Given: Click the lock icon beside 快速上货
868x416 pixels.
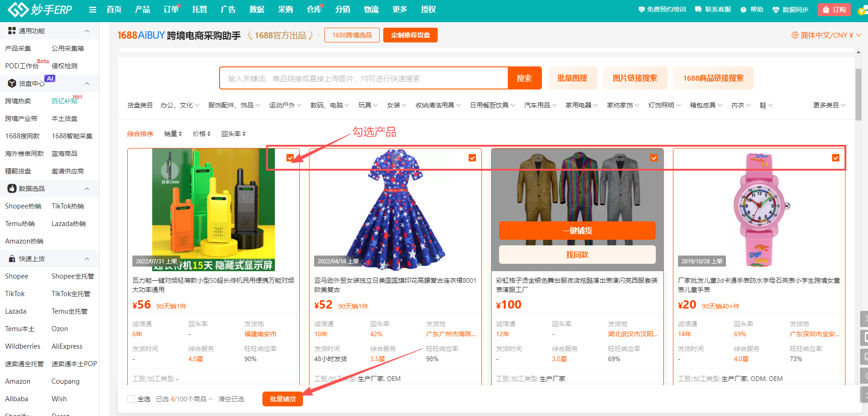Looking at the screenshot, I should [x=12, y=259].
